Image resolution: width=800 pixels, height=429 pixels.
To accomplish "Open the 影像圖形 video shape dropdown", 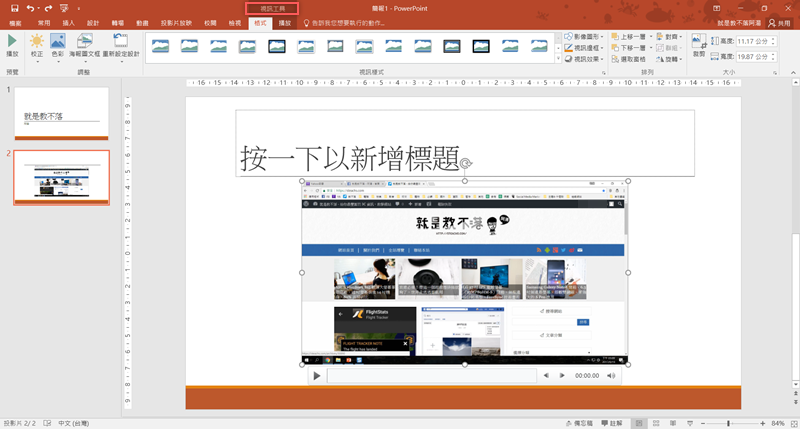I will (584, 37).
